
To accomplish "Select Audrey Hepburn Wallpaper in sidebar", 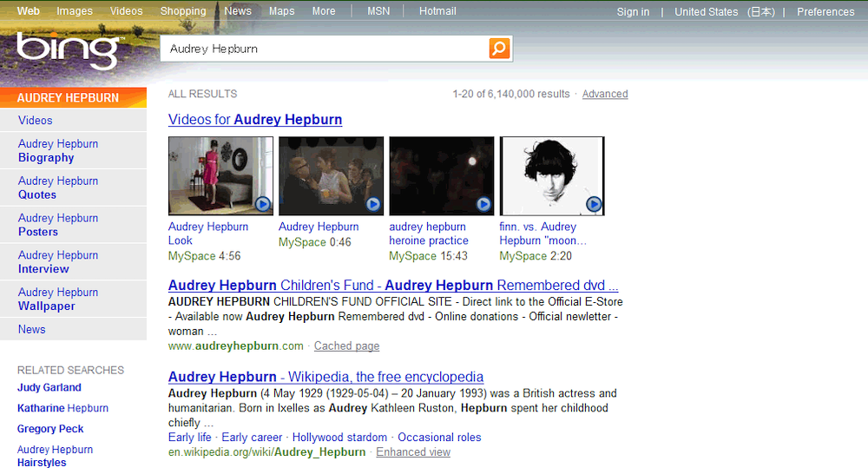I will pos(58,299).
